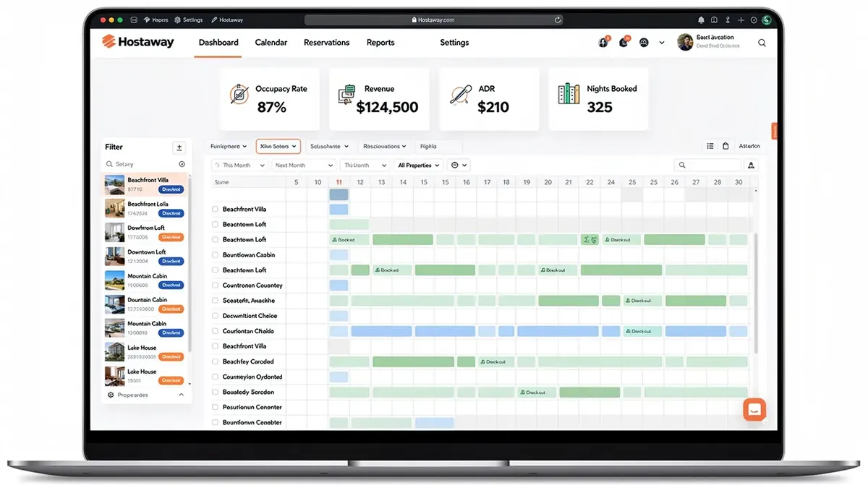Open the Resciouations dropdown
868x485 pixels.
(x=385, y=146)
